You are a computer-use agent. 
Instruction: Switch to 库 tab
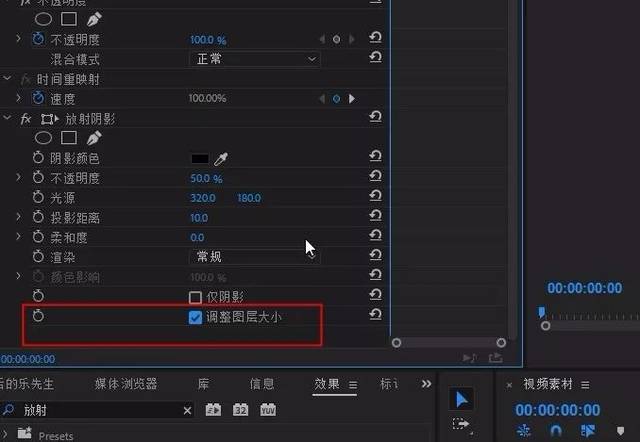click(x=203, y=384)
